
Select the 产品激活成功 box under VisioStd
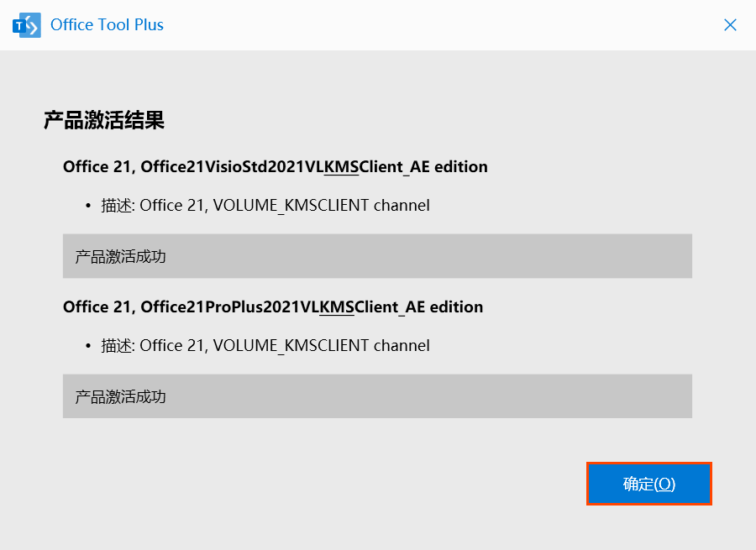[377, 256]
